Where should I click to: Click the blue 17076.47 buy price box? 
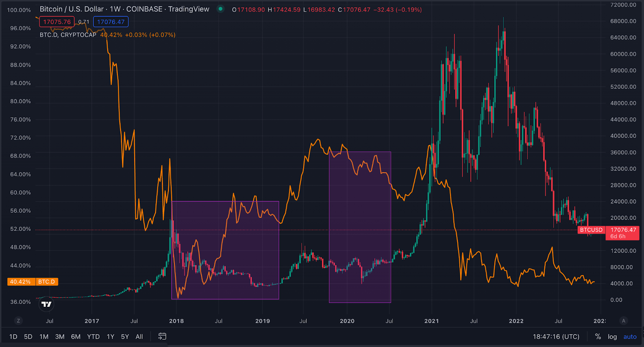click(x=111, y=22)
